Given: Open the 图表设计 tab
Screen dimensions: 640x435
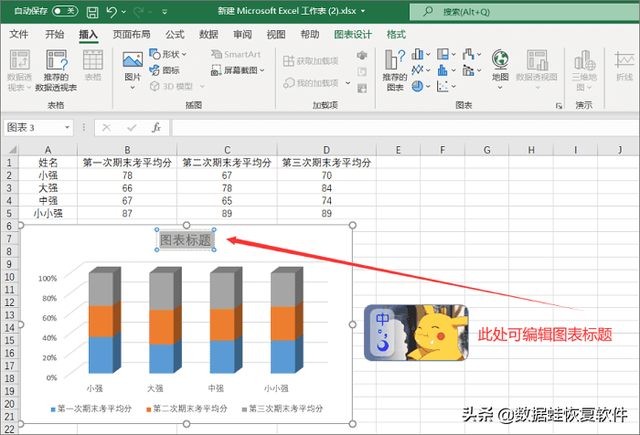Looking at the screenshot, I should (353, 35).
